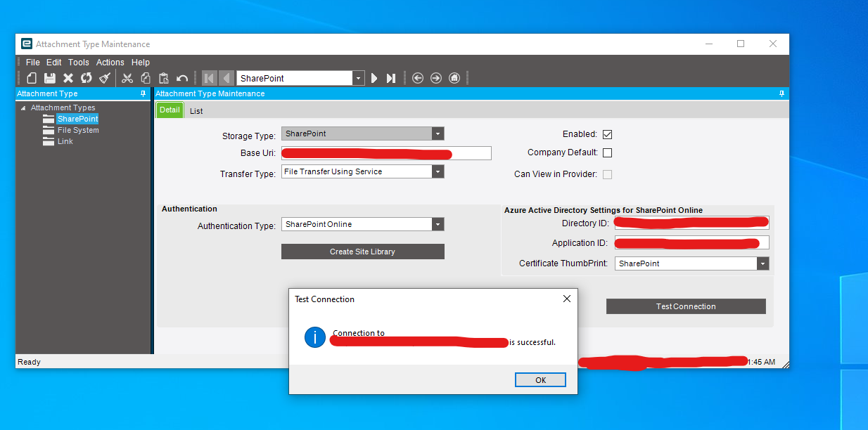Click the 'Ready' status bar text
868x430 pixels.
[30, 362]
